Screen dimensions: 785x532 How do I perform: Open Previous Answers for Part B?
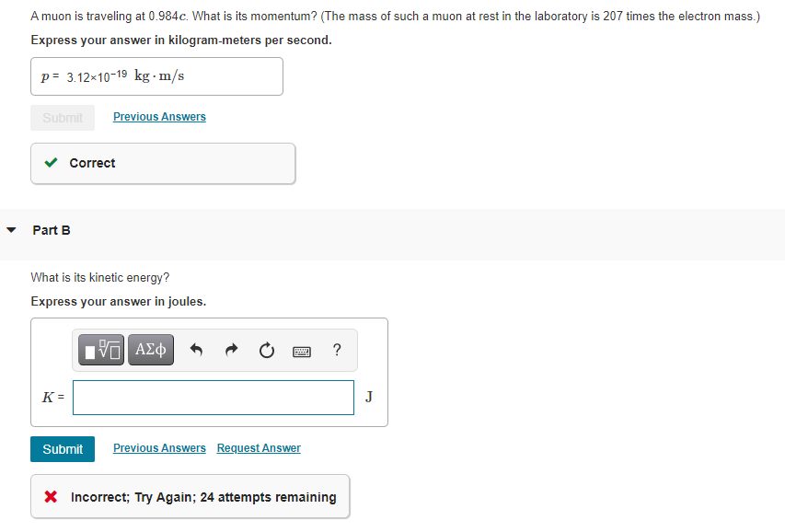click(x=159, y=448)
